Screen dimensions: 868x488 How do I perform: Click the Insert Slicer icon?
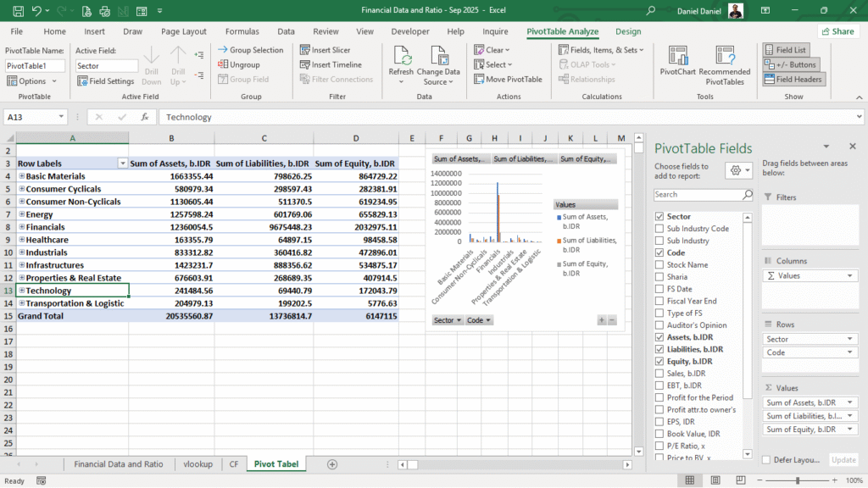(x=305, y=50)
